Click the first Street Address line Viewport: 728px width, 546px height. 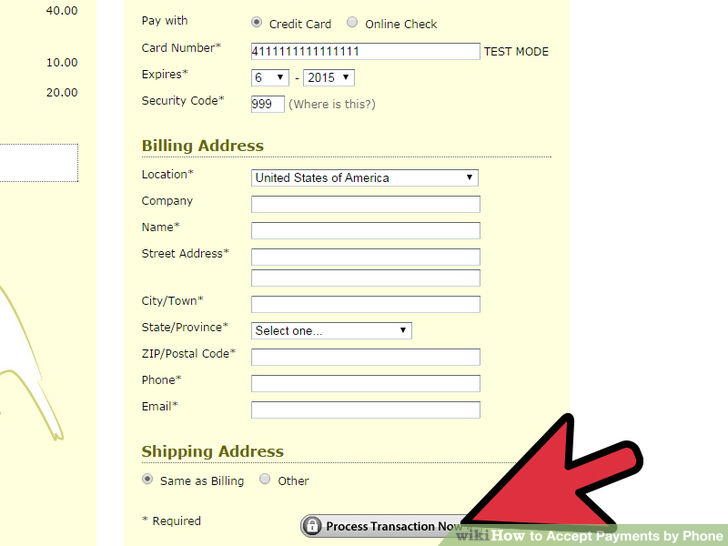pos(365,257)
